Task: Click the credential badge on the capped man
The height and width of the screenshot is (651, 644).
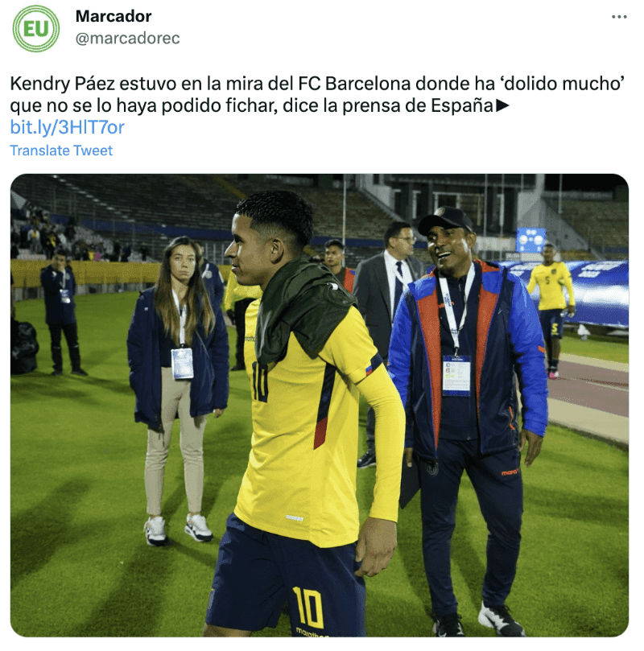Action: coord(456,375)
